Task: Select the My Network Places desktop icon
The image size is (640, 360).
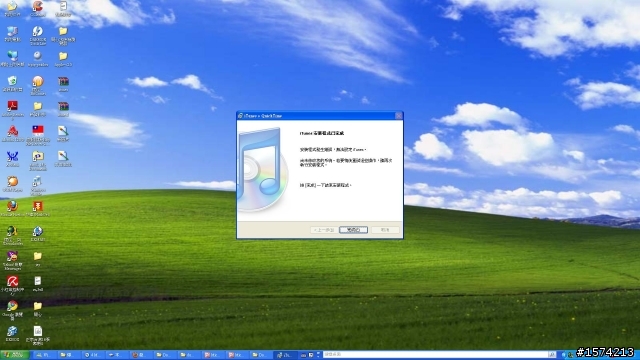Action: click(12, 59)
